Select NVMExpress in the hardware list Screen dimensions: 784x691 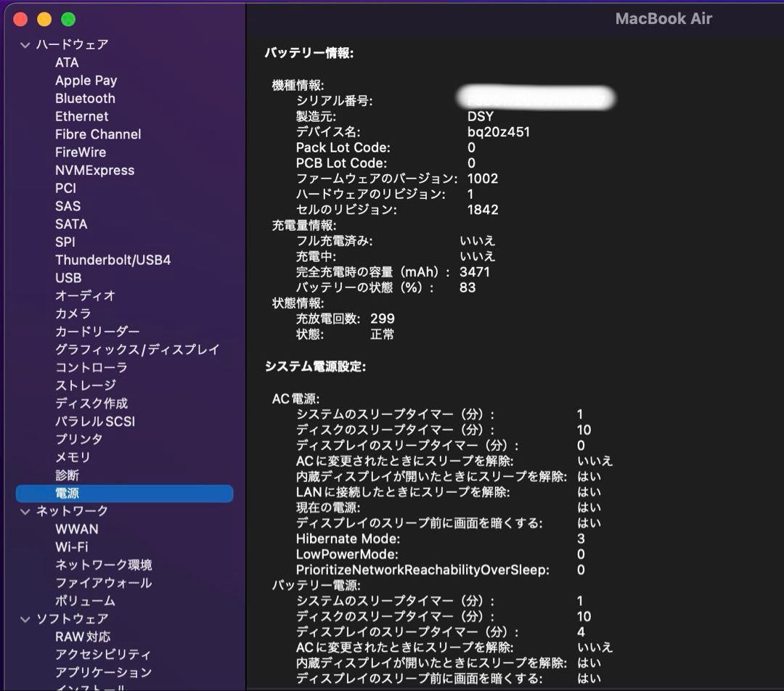pyautogui.click(x=94, y=171)
